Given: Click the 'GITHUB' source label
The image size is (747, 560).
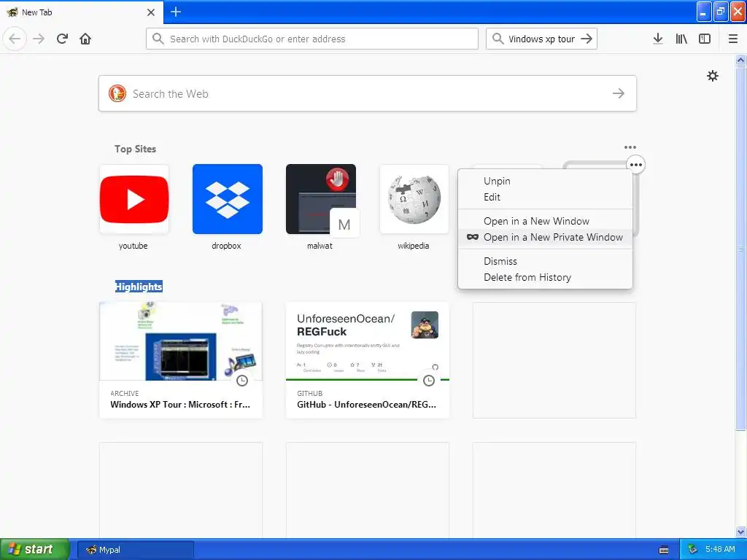Looking at the screenshot, I should (309, 393).
